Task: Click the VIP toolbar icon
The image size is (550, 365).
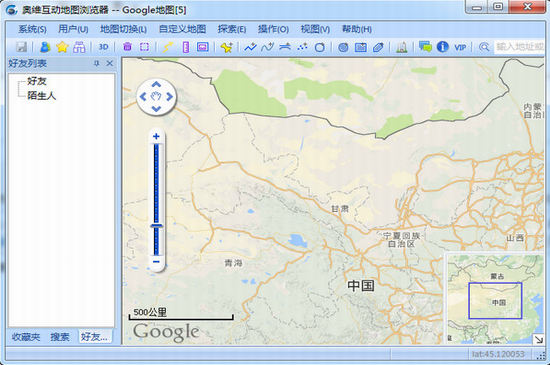Action: pos(460,47)
